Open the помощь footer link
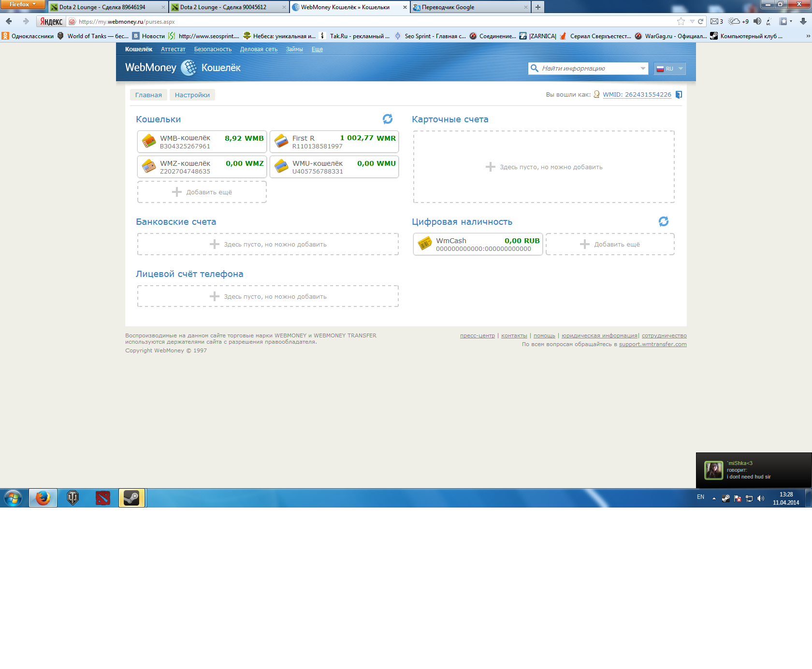The height and width of the screenshot is (669, 812). click(x=544, y=335)
